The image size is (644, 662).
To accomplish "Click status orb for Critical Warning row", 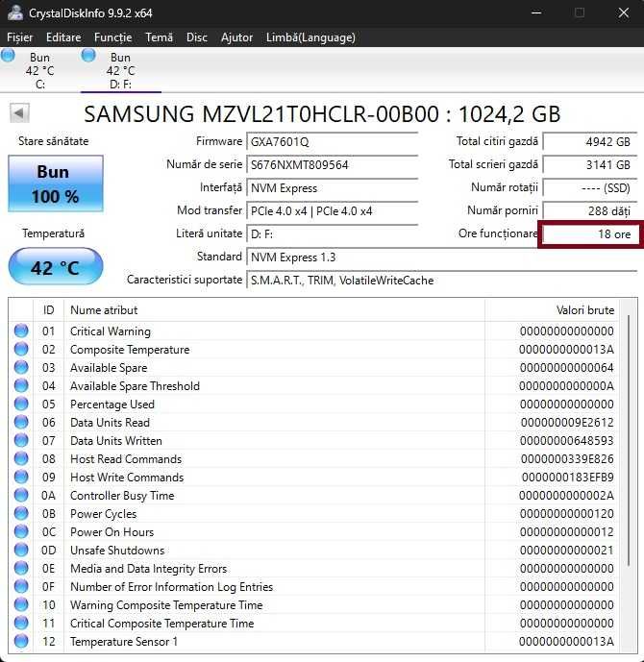I will (21, 331).
